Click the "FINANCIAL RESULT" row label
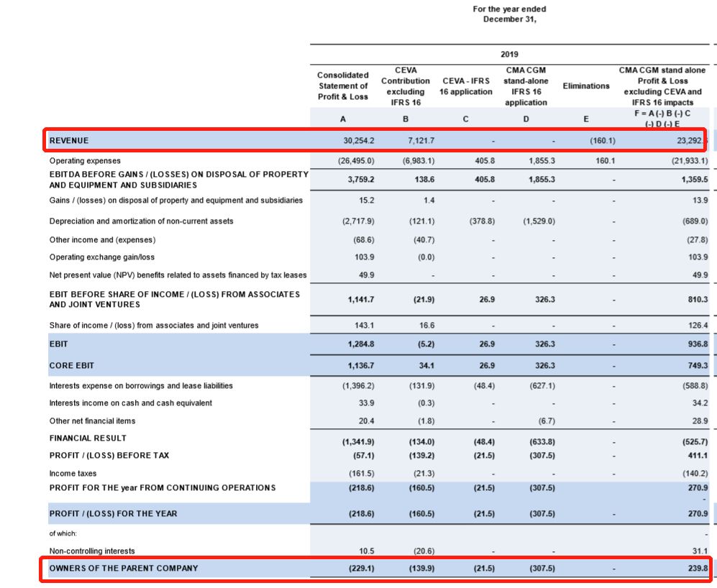The image size is (717, 588). 88,438
